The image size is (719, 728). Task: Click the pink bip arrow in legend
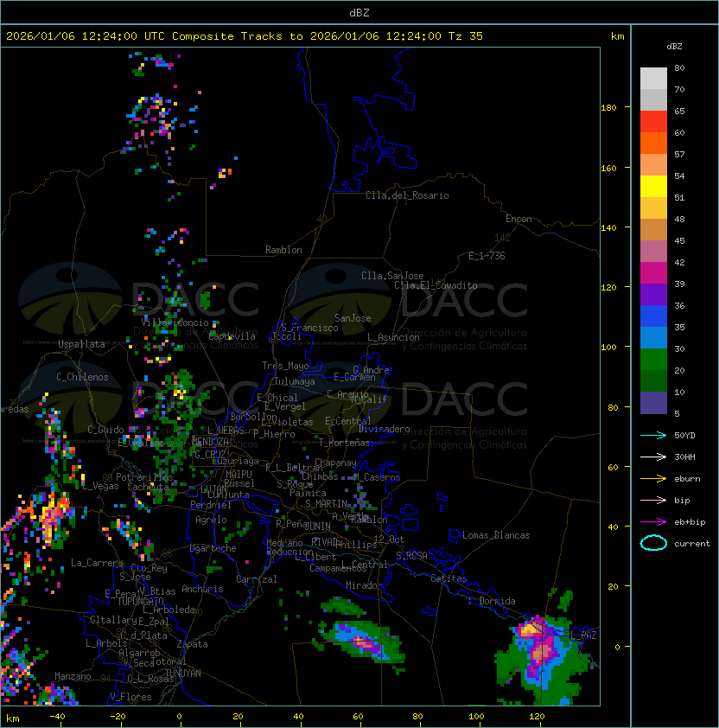[x=653, y=501]
